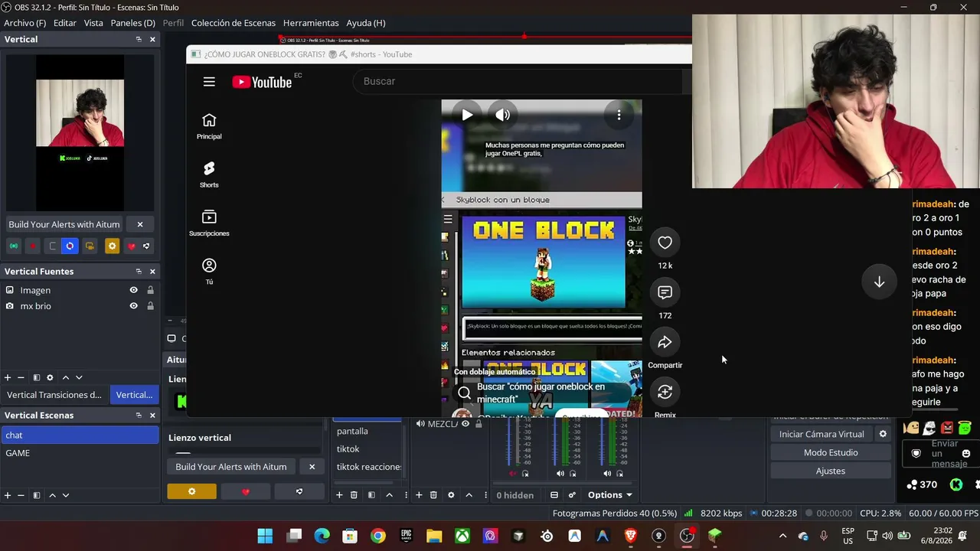The image size is (980, 551).
Task: Click Iniciar Cámara Virtual button
Action: tap(822, 434)
